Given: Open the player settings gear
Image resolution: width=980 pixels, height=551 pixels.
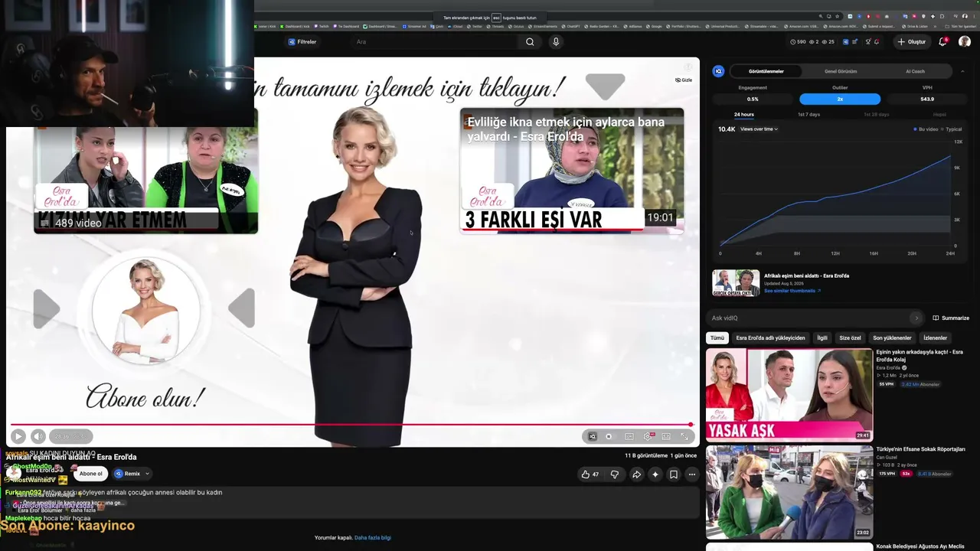Looking at the screenshot, I should click(648, 436).
